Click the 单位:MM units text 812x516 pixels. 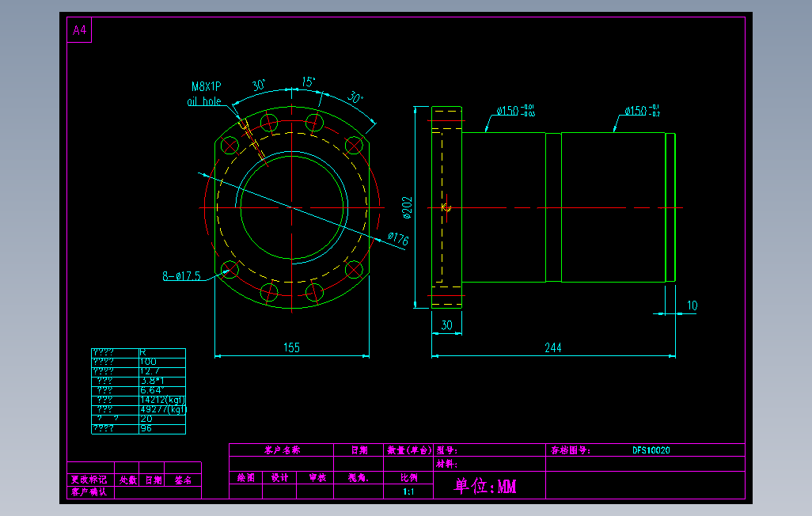485,486
